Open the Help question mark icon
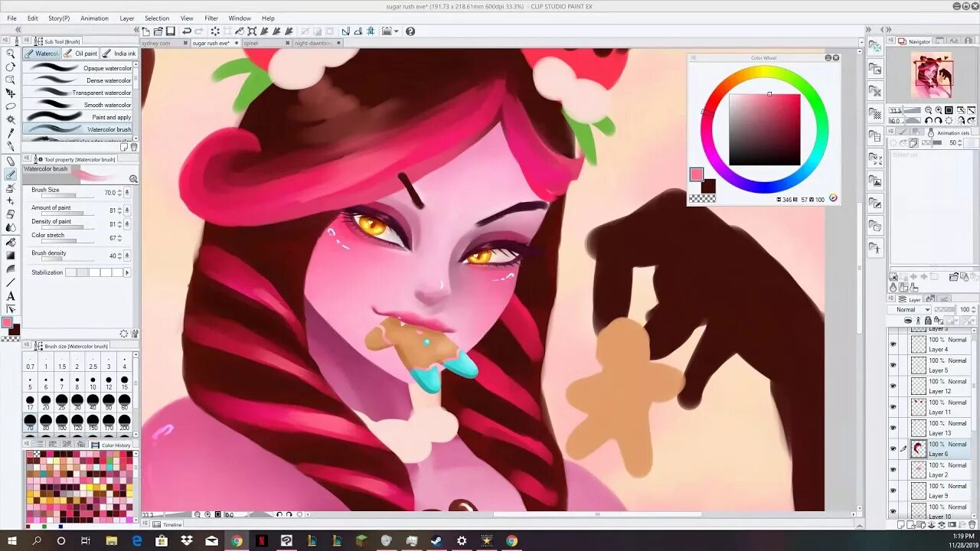Image resolution: width=980 pixels, height=551 pixels. coord(410,31)
